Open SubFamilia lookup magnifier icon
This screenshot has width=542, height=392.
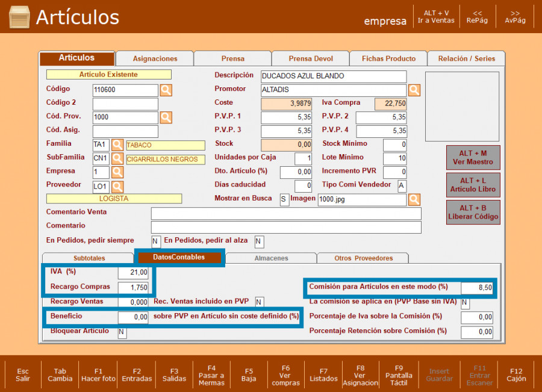point(117,159)
